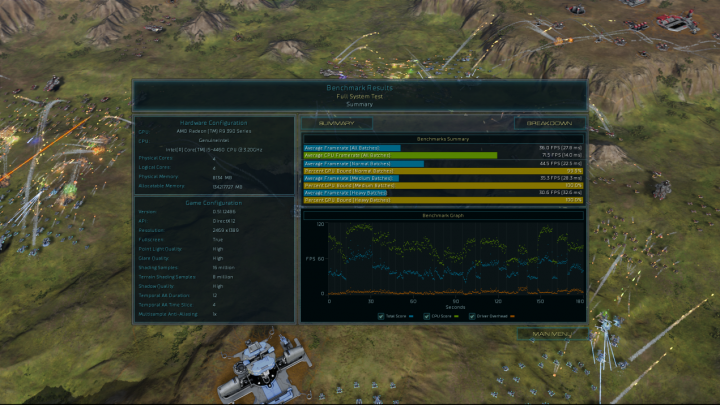
Task: Click the 30.6 FPS (32.6 ms) value
Action: click(x=561, y=193)
